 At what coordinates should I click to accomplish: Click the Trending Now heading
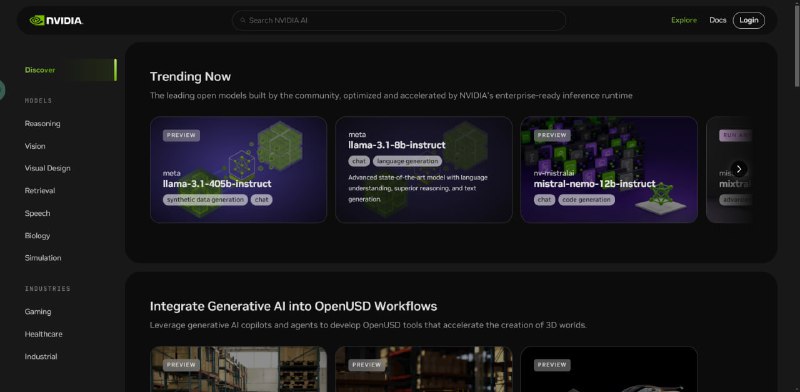coord(190,77)
